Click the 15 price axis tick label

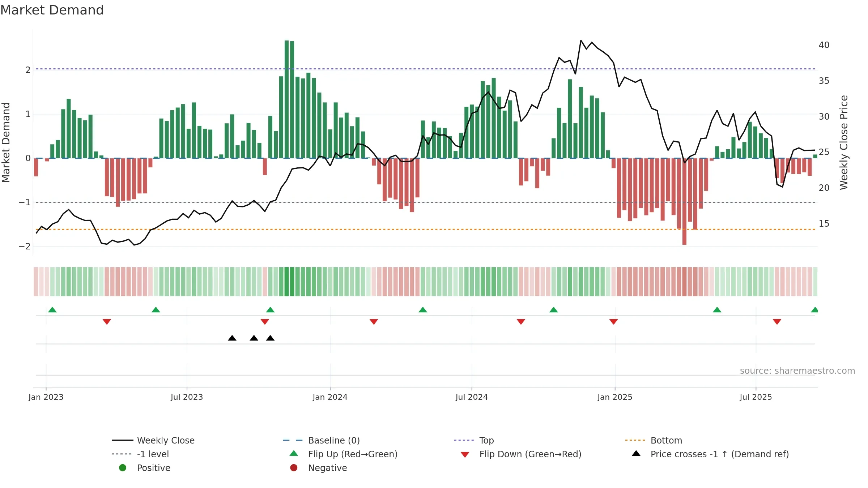(x=824, y=224)
